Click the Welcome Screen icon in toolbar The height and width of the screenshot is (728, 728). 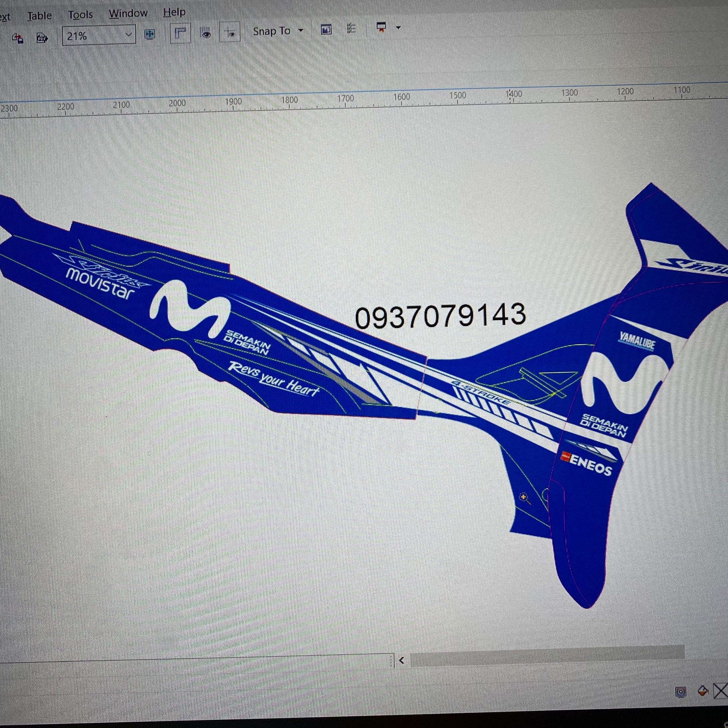326,29
